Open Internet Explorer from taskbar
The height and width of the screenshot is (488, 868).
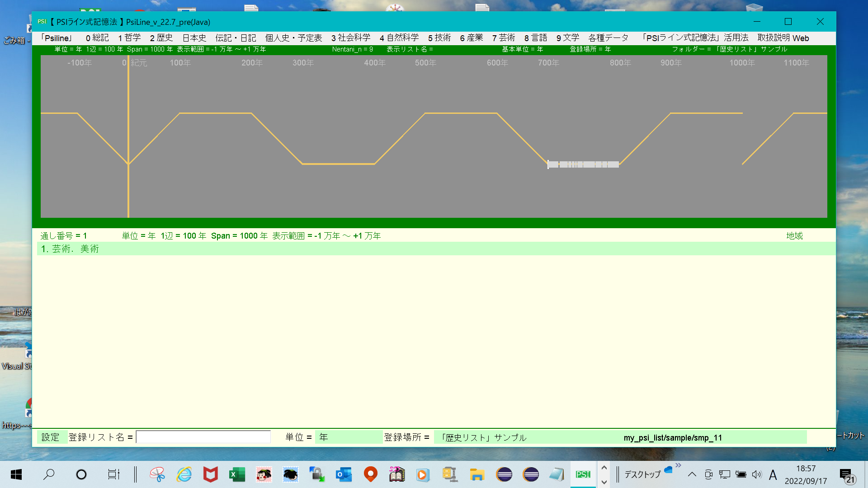coord(184,474)
